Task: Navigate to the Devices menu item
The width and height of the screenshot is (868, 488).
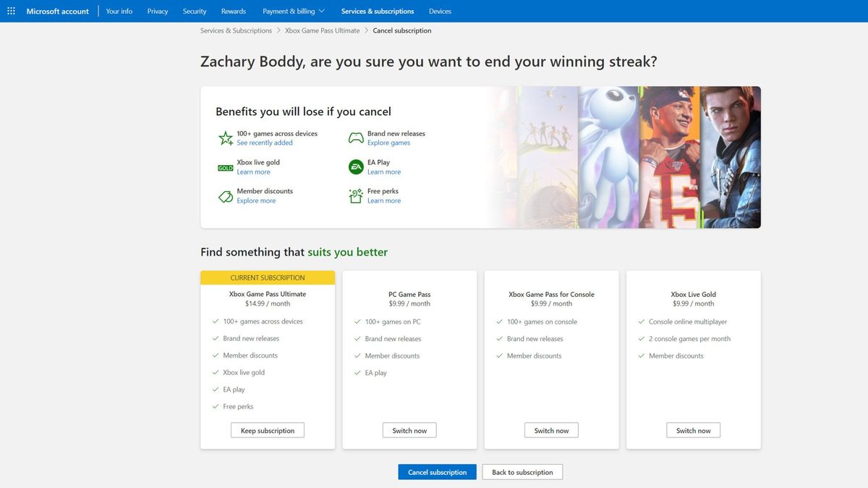Action: point(440,11)
